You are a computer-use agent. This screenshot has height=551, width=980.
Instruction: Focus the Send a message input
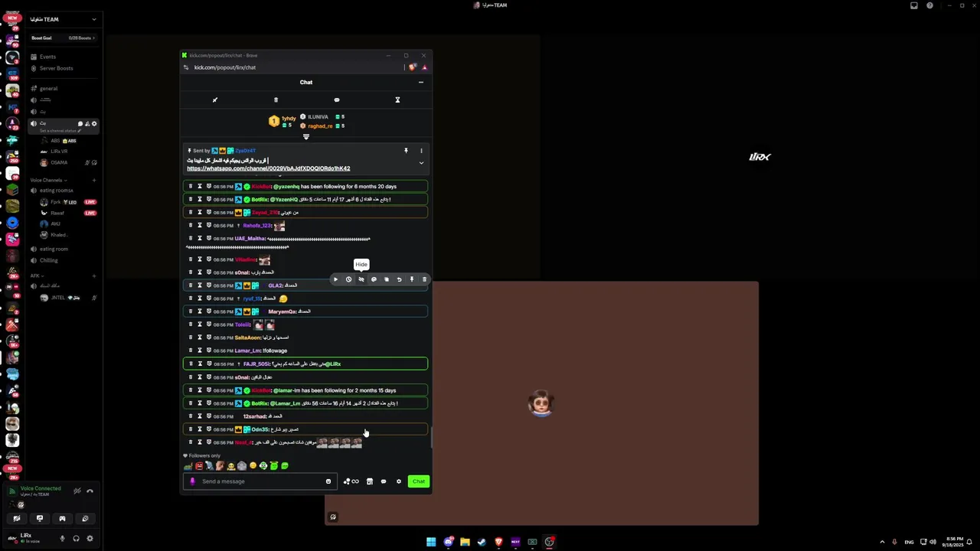point(260,481)
